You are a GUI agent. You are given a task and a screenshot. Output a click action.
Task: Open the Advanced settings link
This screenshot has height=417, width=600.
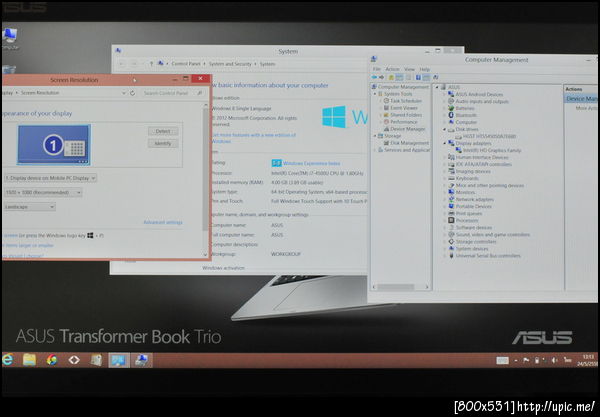tap(163, 222)
